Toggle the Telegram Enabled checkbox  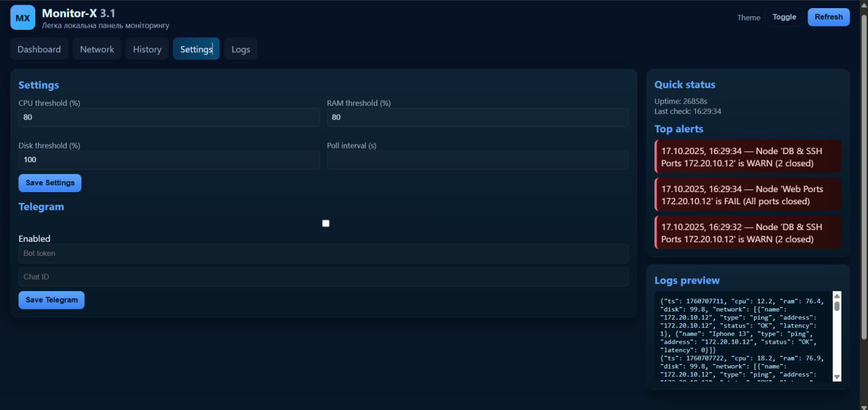pyautogui.click(x=325, y=223)
